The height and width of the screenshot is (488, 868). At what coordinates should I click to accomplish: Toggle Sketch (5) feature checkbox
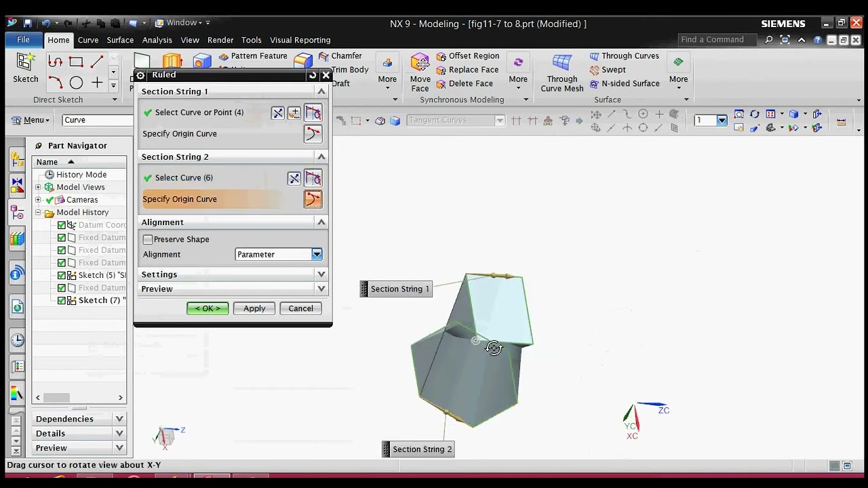click(x=62, y=275)
